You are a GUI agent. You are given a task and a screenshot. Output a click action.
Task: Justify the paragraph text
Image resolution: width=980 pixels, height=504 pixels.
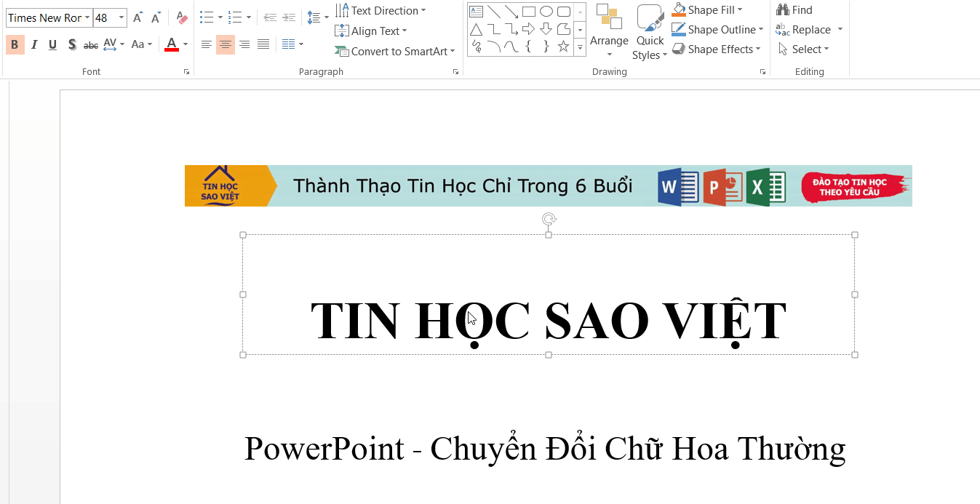(263, 44)
